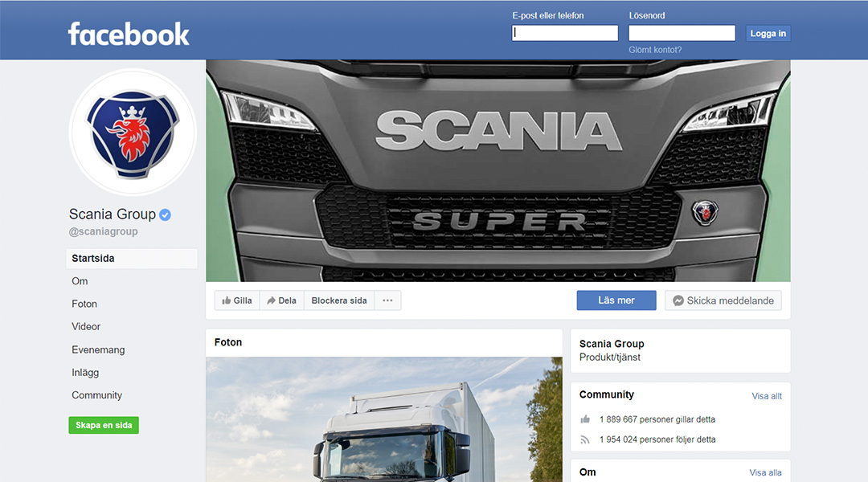
Task: Click Glömt kontot link
Action: coord(655,50)
